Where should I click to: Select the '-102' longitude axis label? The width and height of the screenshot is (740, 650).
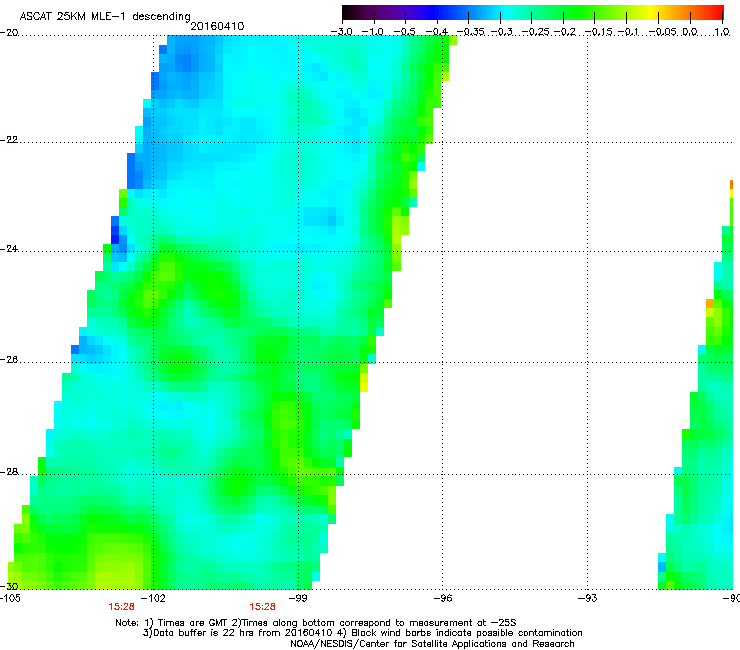click(x=153, y=598)
